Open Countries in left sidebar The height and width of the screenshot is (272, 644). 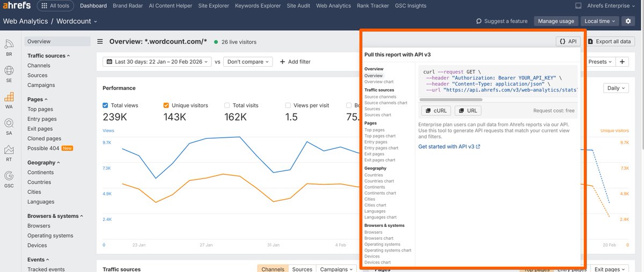pyautogui.click(x=39, y=182)
